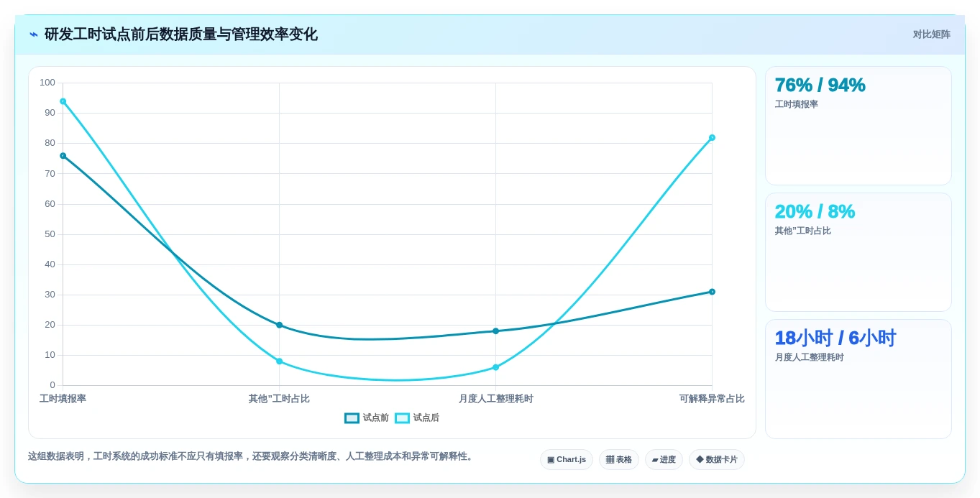Click the 试点后 legend color box
The height and width of the screenshot is (498, 980).
click(x=402, y=418)
